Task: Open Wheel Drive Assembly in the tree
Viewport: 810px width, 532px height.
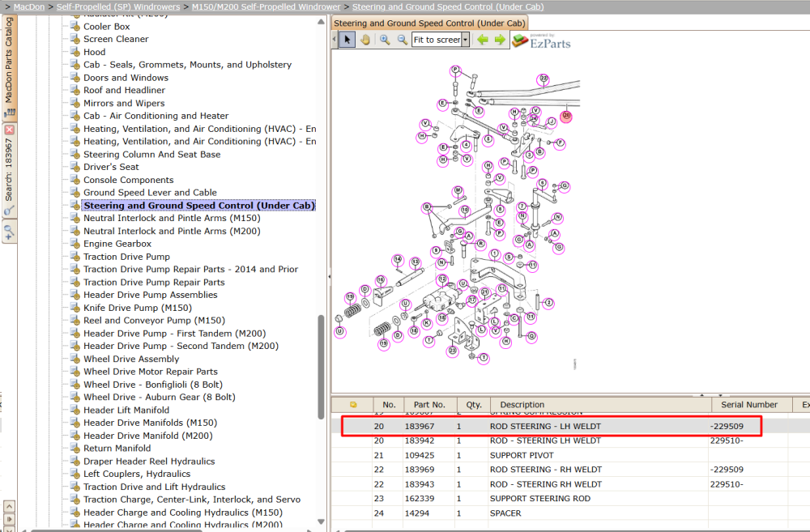Action: pos(131,359)
